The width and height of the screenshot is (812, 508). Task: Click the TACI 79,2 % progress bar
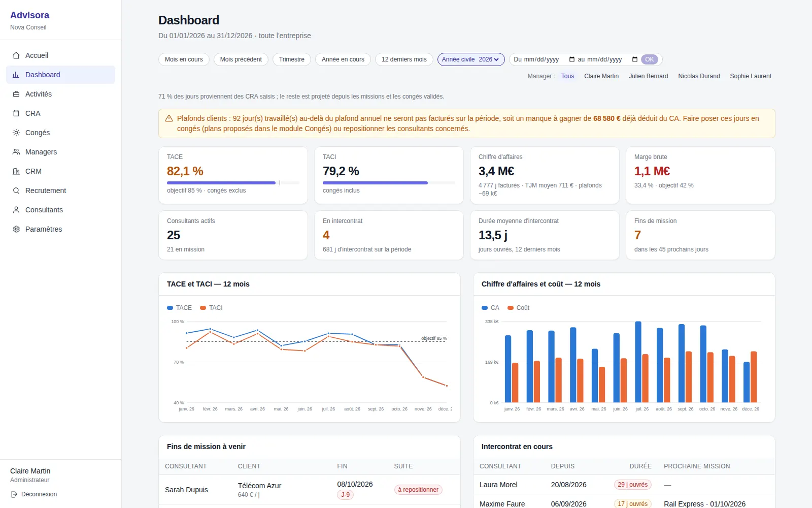point(389,183)
